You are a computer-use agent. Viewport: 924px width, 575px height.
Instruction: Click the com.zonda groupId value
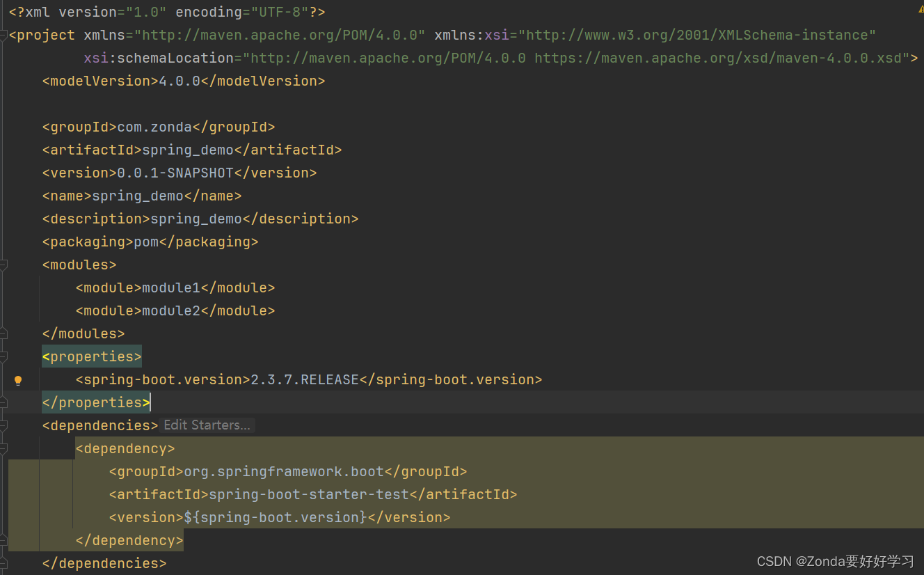(x=154, y=127)
